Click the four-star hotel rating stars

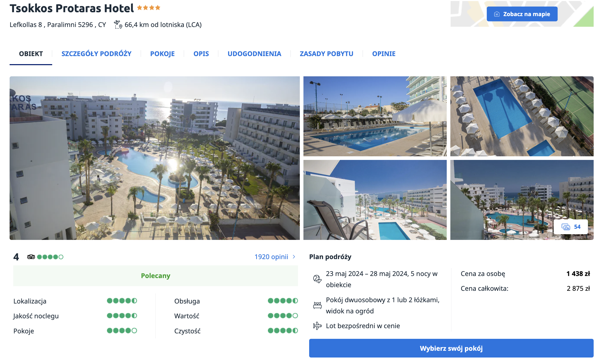149,8
